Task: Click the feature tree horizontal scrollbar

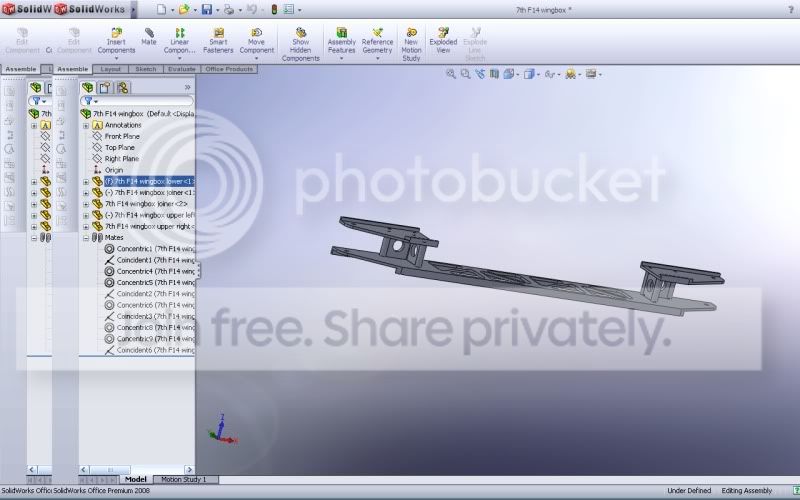Action: tap(137, 469)
